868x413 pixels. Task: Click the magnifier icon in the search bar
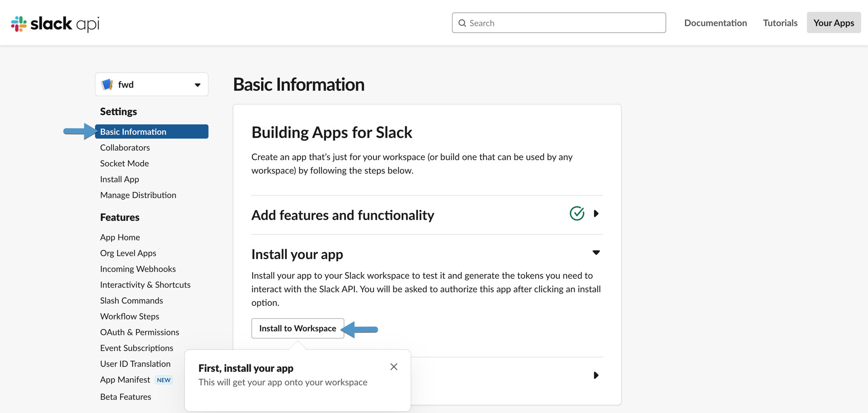coord(462,23)
